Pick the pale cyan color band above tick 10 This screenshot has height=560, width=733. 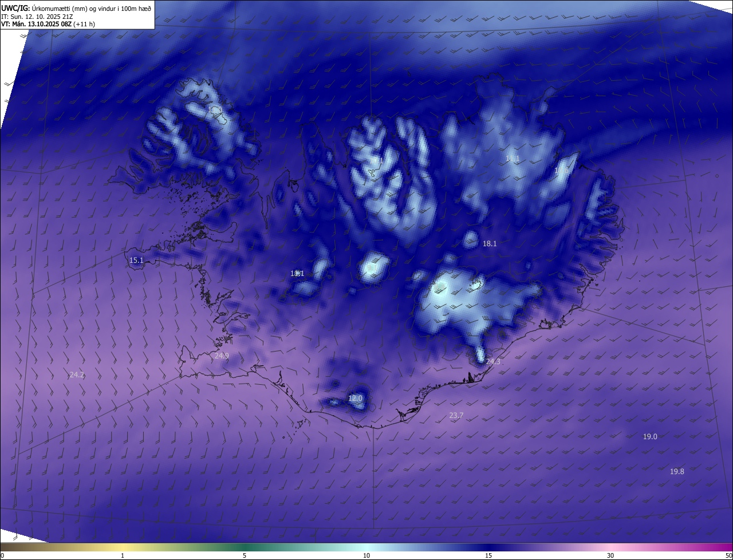366,547
